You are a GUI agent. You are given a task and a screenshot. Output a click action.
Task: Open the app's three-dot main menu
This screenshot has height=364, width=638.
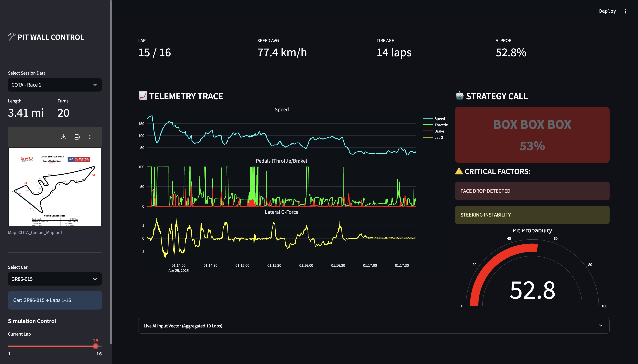coord(625,11)
